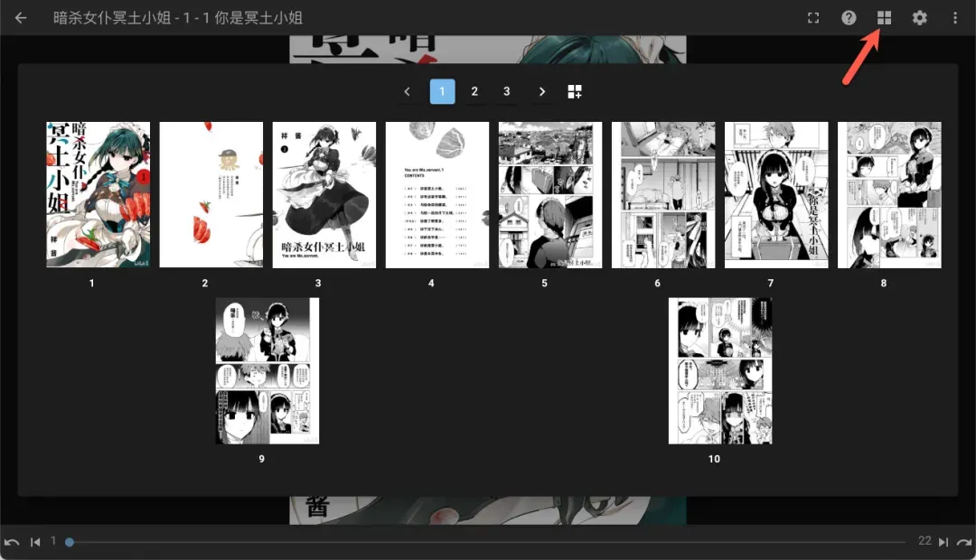This screenshot has width=976, height=560.
Task: Go back with the arrow icon
Action: point(21,17)
